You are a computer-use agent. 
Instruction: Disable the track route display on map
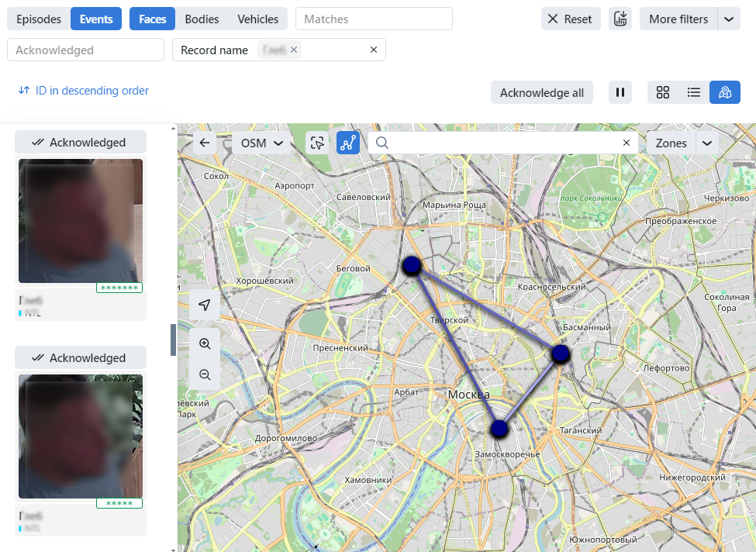[348, 143]
